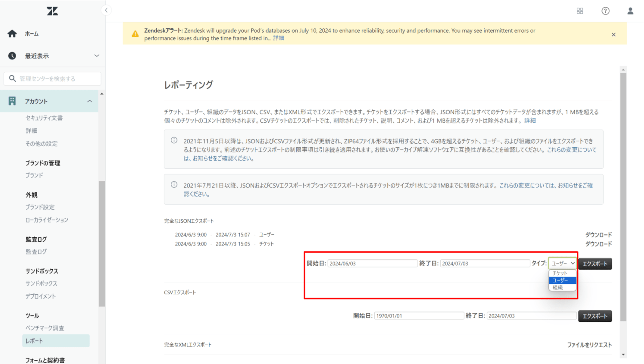Click the sidebar vertical scrollbar
The image size is (644, 364).
pos(102,244)
